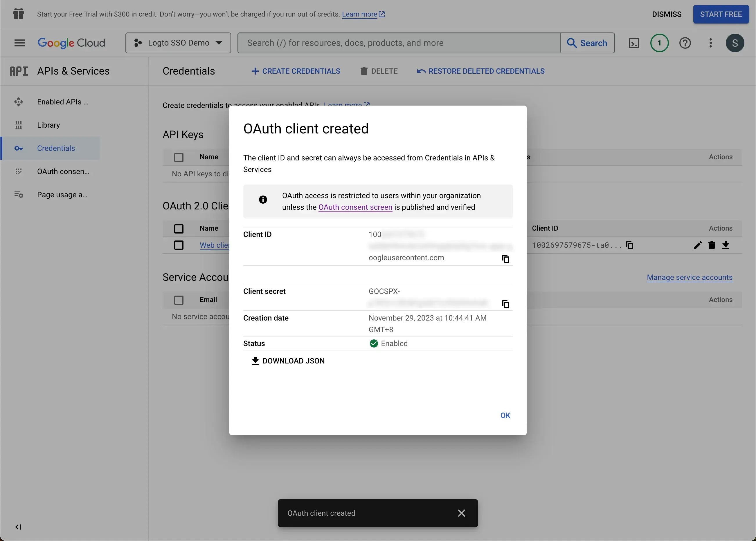
Task: Click the help question mark icon
Action: point(685,43)
